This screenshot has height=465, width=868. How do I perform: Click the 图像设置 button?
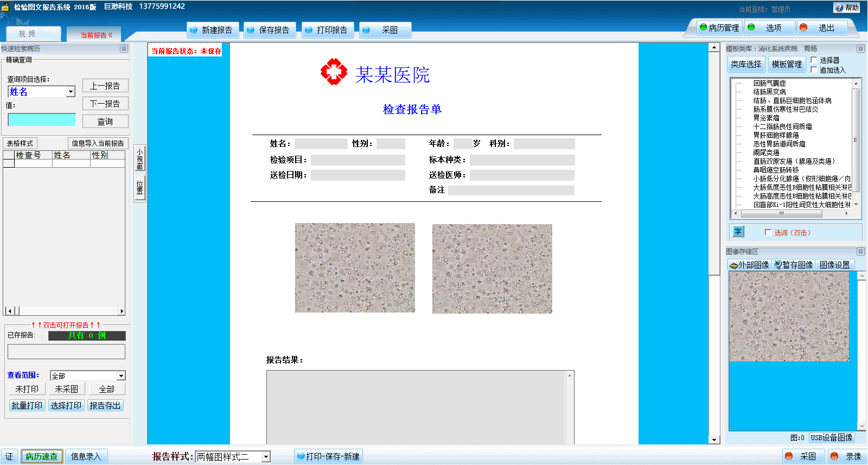(835, 265)
